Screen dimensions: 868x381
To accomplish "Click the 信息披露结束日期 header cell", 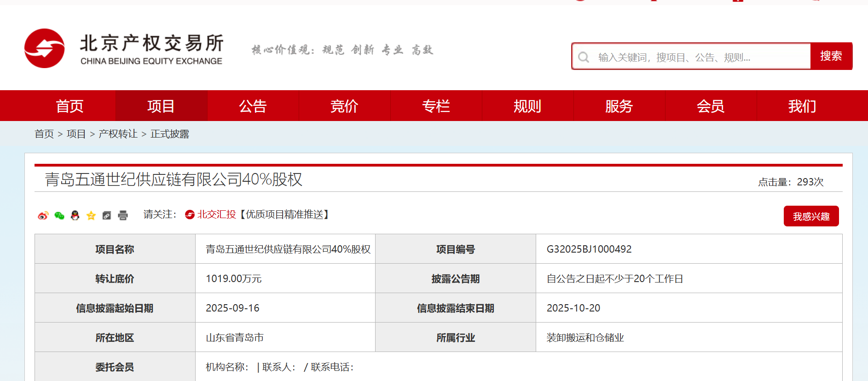I will 456,308.
